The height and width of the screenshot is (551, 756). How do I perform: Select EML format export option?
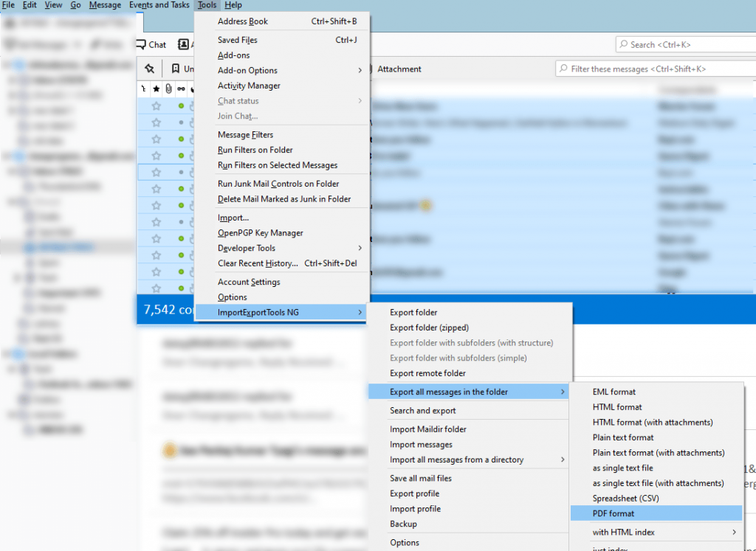click(x=656, y=392)
